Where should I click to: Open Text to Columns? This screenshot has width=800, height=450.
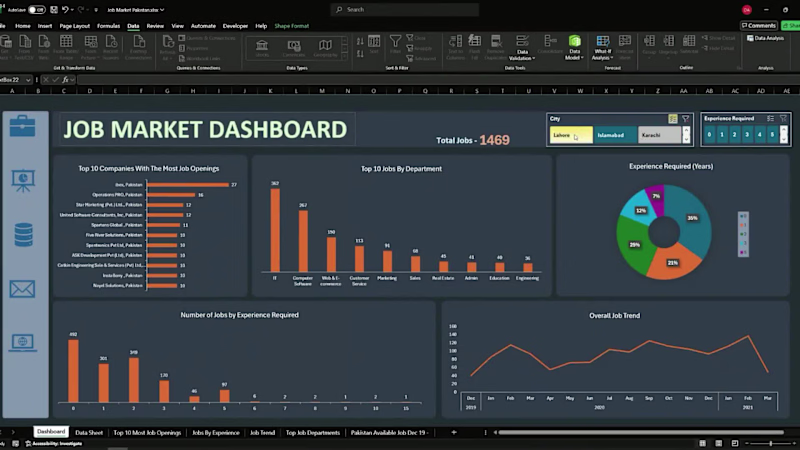pos(455,47)
